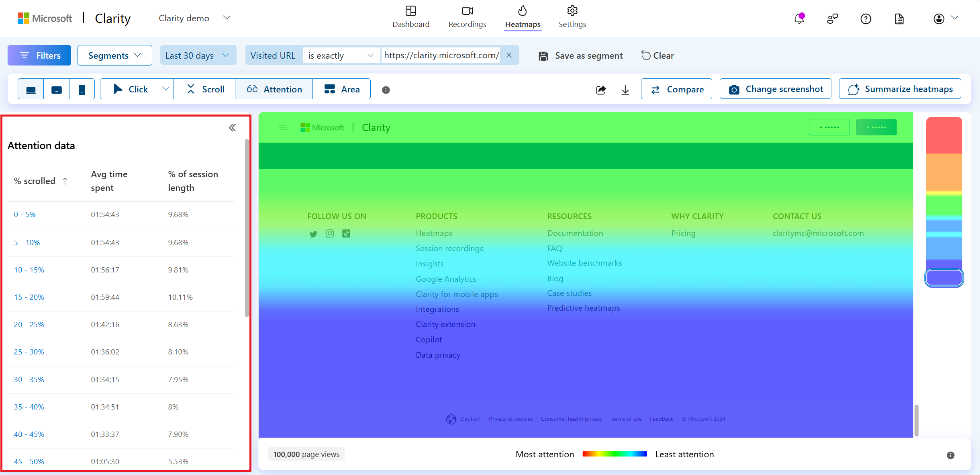This screenshot has width=980, height=475.
Task: Click the Privacy & cookies footer link
Action: pos(511,419)
